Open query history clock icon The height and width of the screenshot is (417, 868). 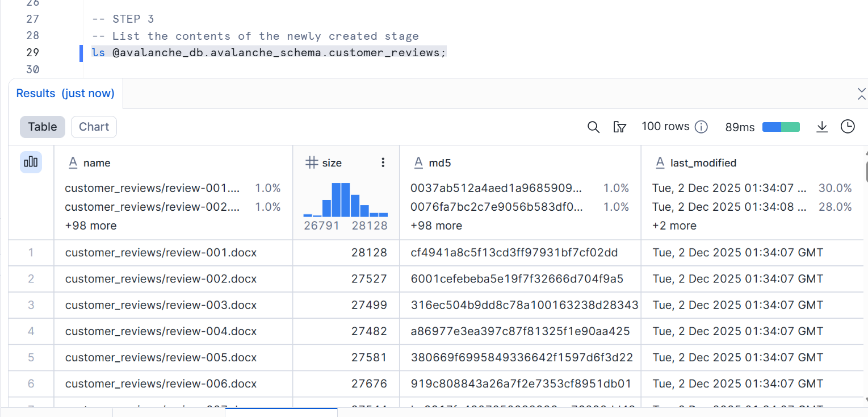pyautogui.click(x=848, y=127)
